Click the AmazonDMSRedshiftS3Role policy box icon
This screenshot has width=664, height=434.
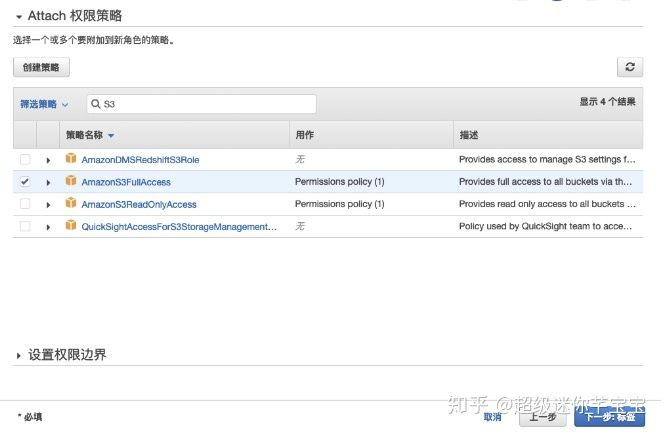71,158
